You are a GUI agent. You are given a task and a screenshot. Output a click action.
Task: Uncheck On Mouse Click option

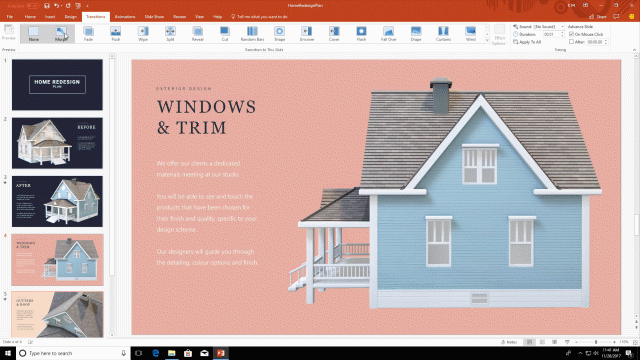[571, 34]
